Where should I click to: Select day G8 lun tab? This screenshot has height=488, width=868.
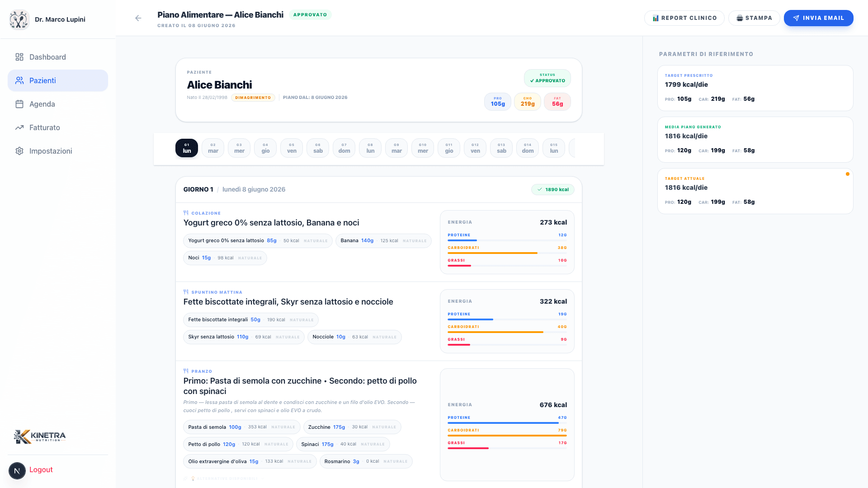[370, 148]
